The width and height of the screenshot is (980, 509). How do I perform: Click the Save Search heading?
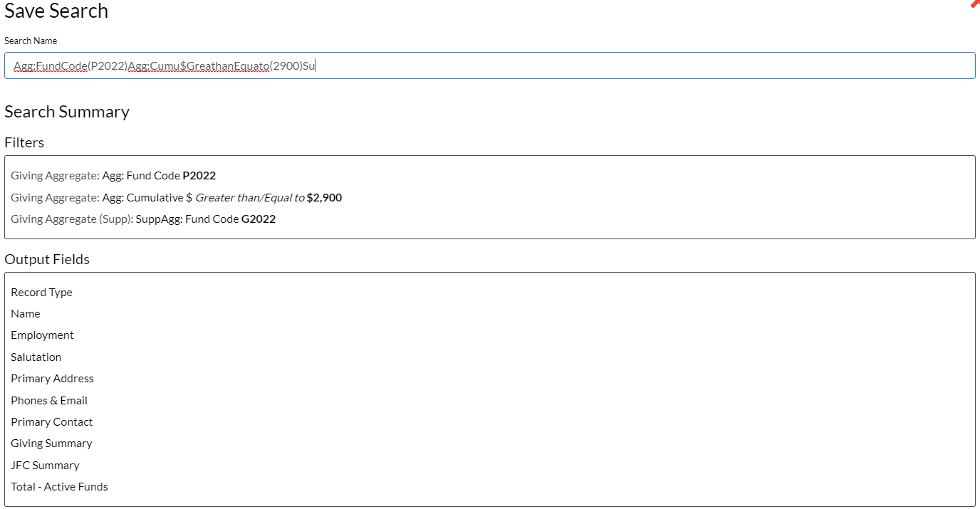pos(56,11)
